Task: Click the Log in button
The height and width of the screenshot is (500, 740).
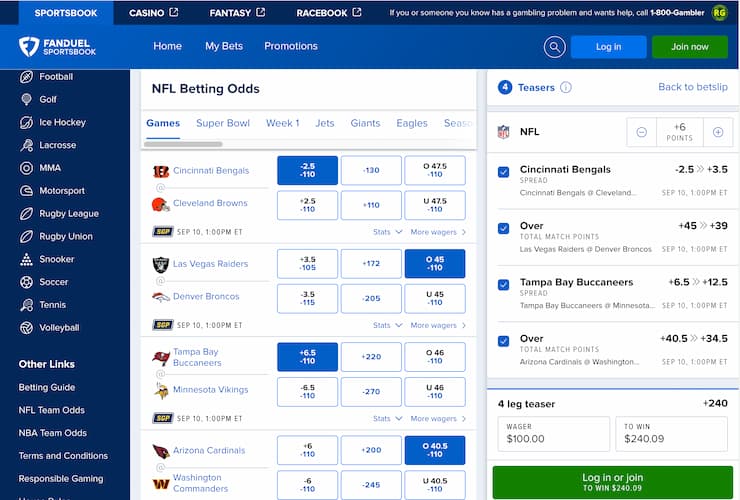Action: [x=608, y=47]
